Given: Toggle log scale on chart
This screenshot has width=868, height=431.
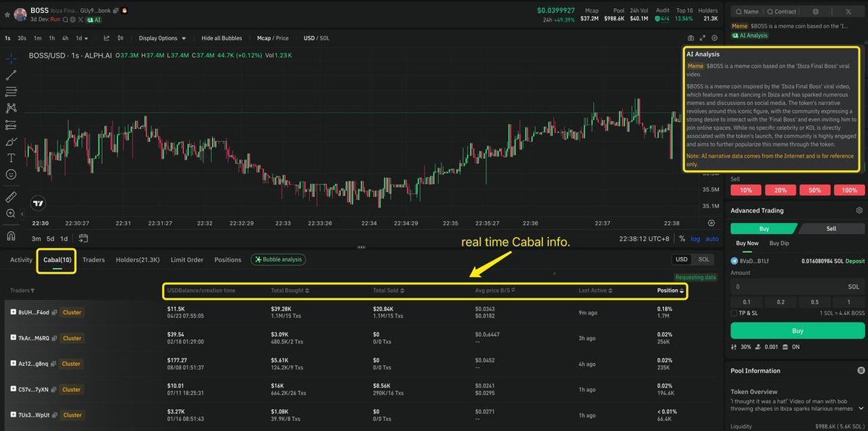Looking at the screenshot, I should [695, 239].
